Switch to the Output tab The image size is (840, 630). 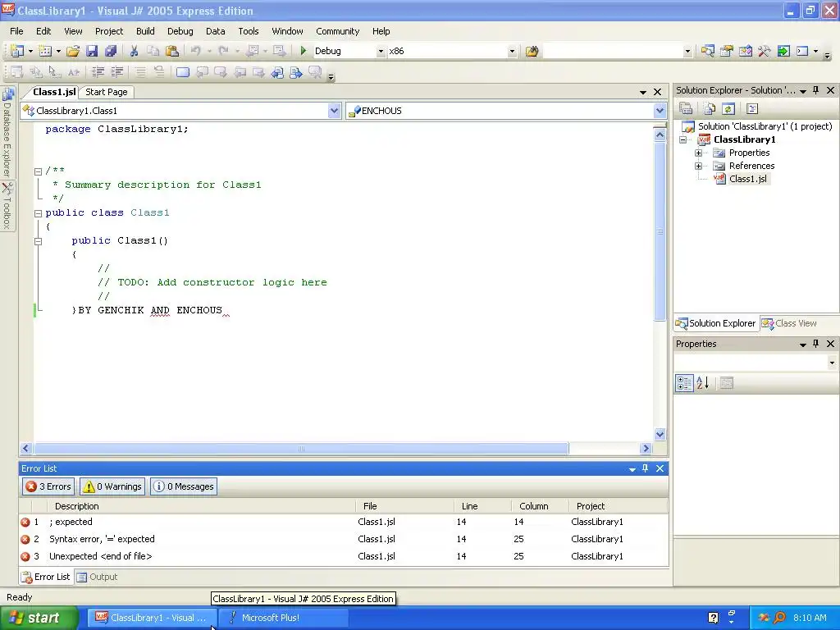click(x=97, y=577)
